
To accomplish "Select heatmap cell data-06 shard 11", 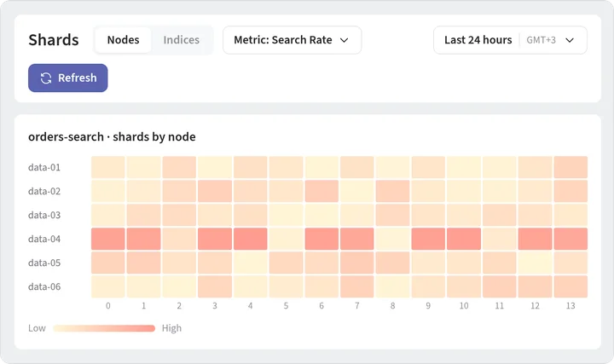I will (500, 286).
